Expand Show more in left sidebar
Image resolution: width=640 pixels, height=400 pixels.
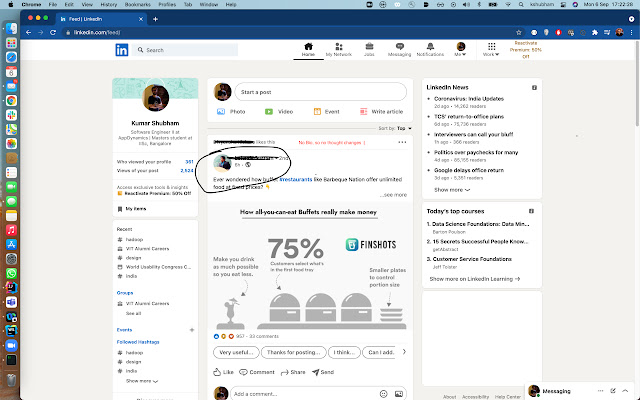point(142,381)
